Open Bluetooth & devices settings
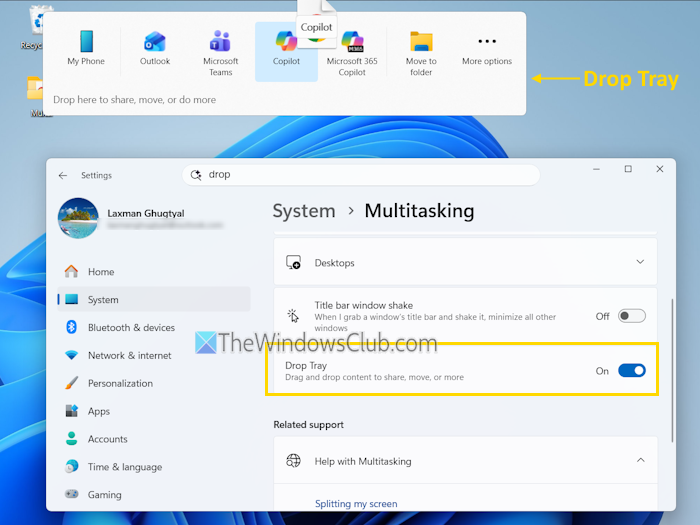The width and height of the screenshot is (700, 525). pyautogui.click(x=154, y=327)
